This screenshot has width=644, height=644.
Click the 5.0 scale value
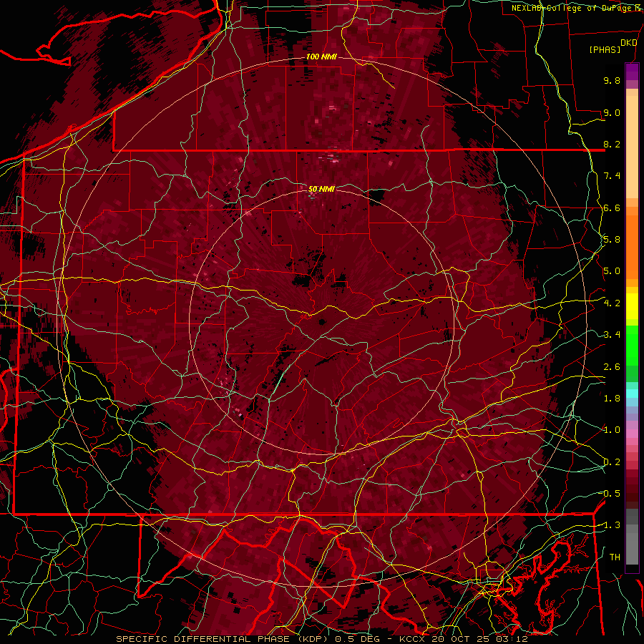612,271
